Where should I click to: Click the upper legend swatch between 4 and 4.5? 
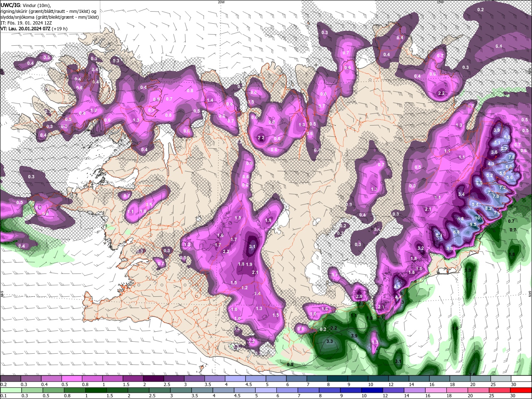(x=235, y=378)
